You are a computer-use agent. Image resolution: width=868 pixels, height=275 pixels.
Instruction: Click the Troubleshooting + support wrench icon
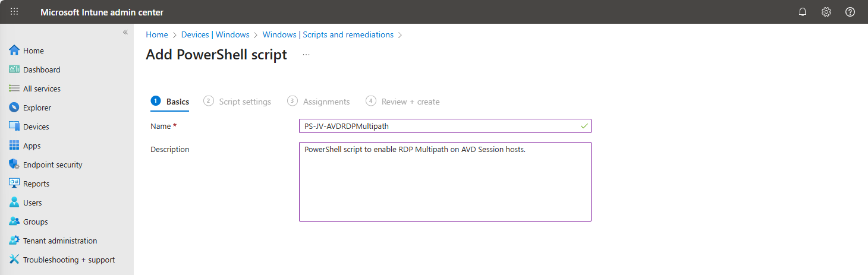tap(14, 260)
